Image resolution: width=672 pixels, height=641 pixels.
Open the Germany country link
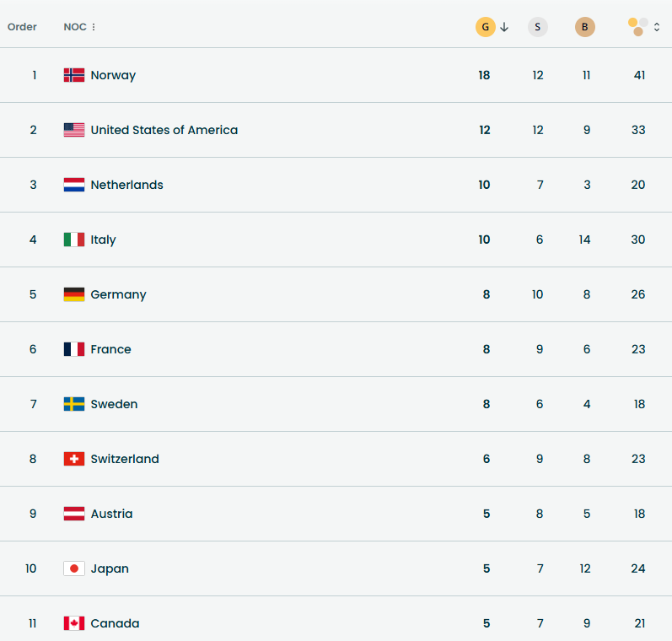click(x=118, y=294)
